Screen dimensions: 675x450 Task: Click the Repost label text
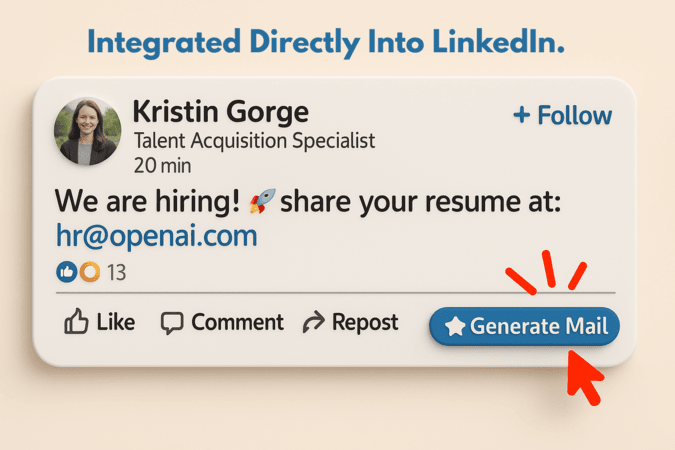365,322
